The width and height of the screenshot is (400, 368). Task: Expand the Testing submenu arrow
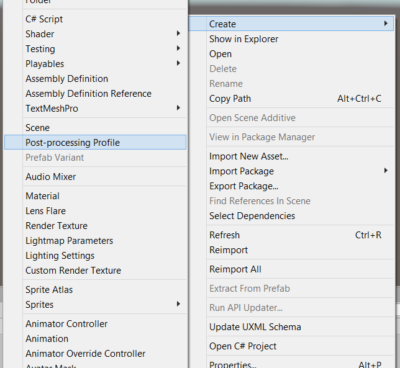[178, 48]
